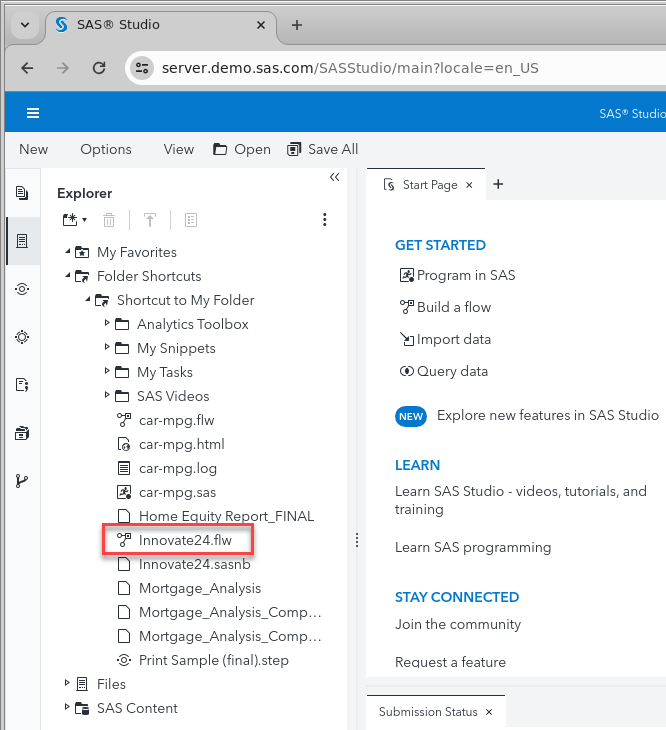
Task: Collapse the Folder Shortcuts node
Action: (68, 276)
